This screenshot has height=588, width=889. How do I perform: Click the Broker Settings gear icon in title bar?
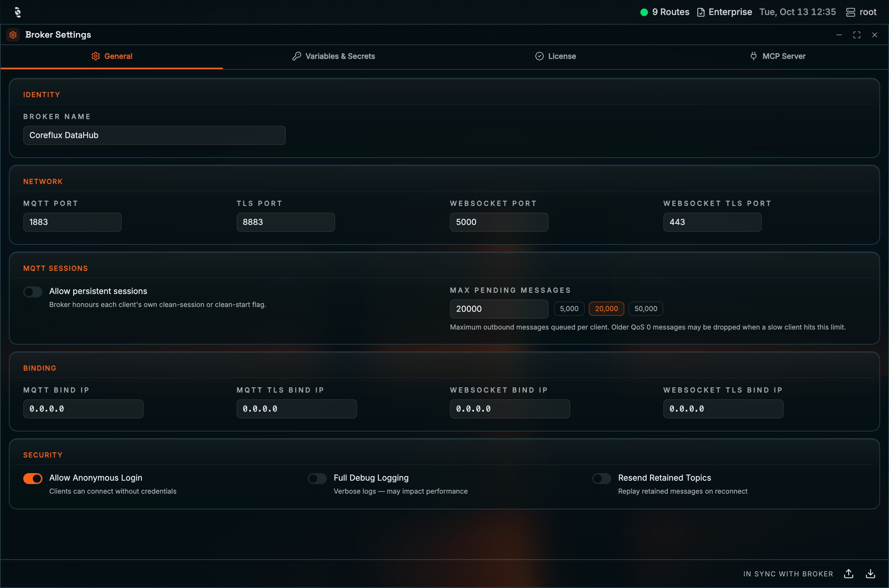click(x=13, y=35)
